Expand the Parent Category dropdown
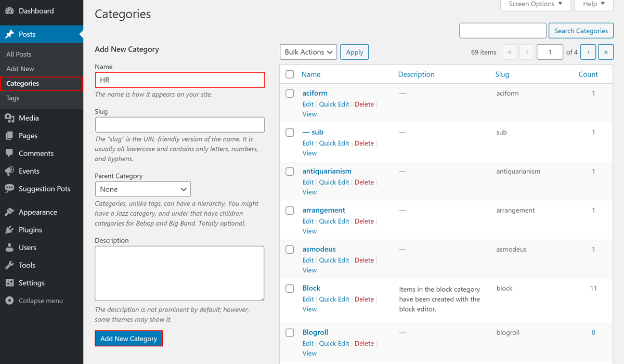The image size is (624, 364). [x=143, y=189]
